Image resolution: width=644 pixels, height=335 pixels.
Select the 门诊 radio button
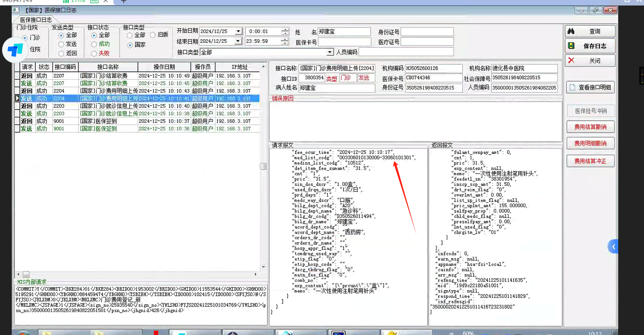(x=25, y=38)
